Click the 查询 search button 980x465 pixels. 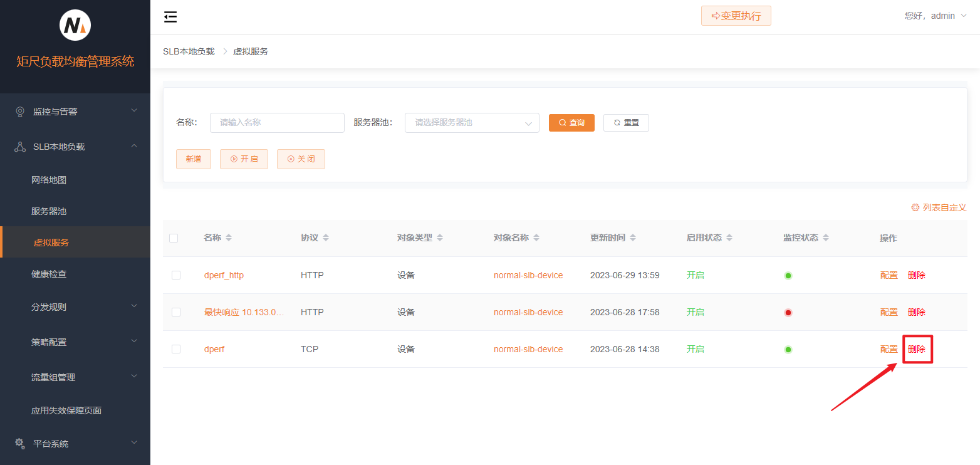click(x=571, y=123)
